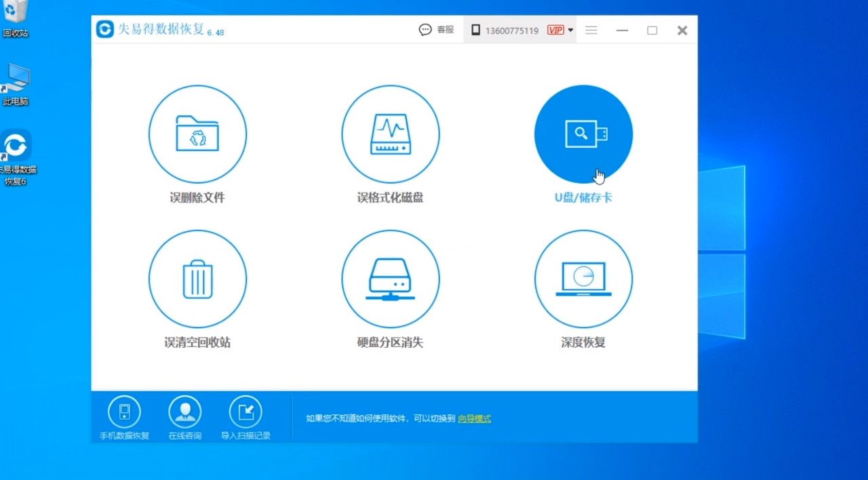Expand the account dropdown arrow
Viewport: 868px width, 480px height.
point(570,31)
